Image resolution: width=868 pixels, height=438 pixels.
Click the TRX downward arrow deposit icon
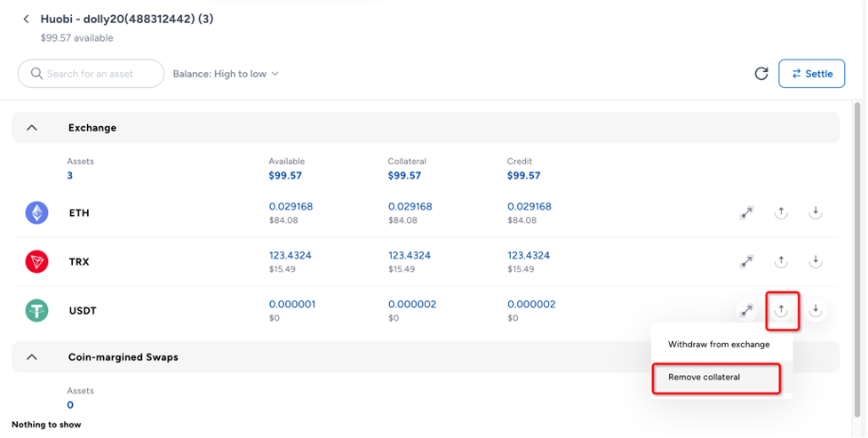815,261
